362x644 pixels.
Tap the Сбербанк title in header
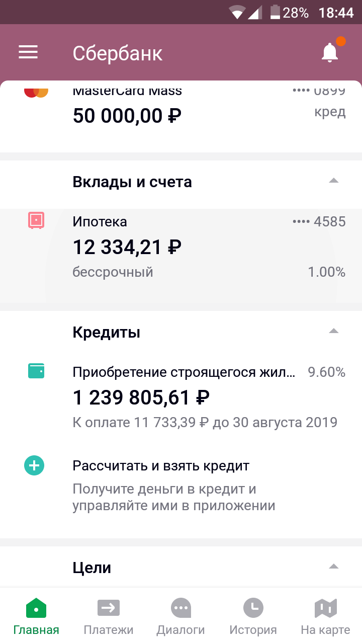coord(118,53)
